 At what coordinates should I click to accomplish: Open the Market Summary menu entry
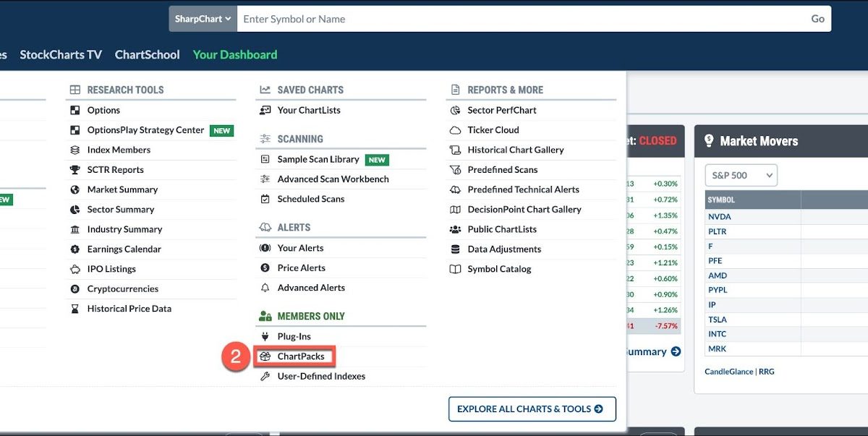pyautogui.click(x=122, y=189)
